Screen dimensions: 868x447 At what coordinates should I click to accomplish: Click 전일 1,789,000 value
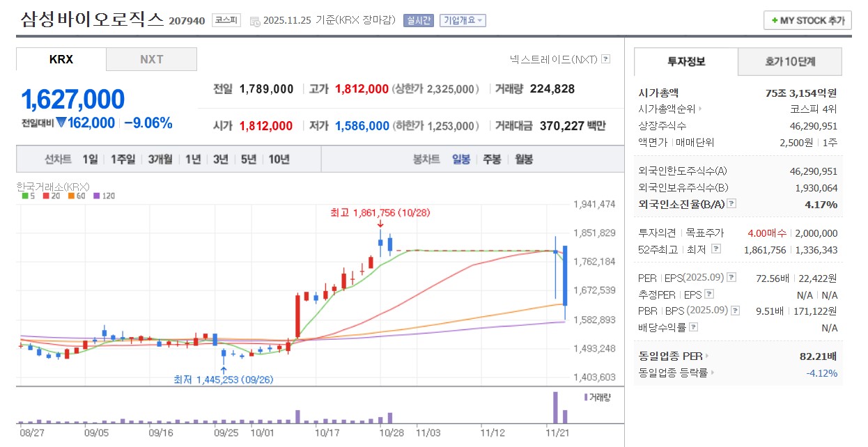pos(267,88)
